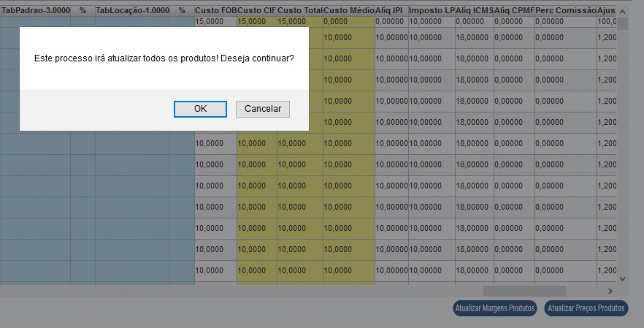
Task: Select the TabLocação-1.0000 column header
Action: point(132,10)
